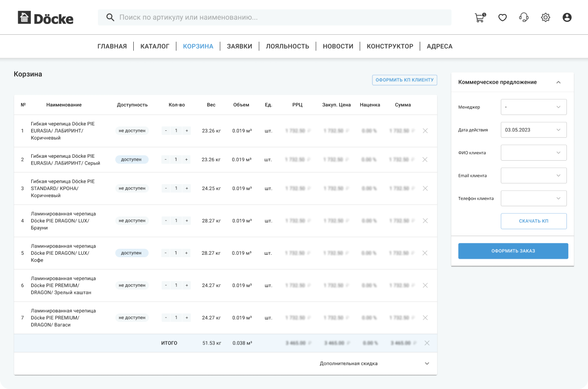Open the Конструктор menu item

(390, 46)
